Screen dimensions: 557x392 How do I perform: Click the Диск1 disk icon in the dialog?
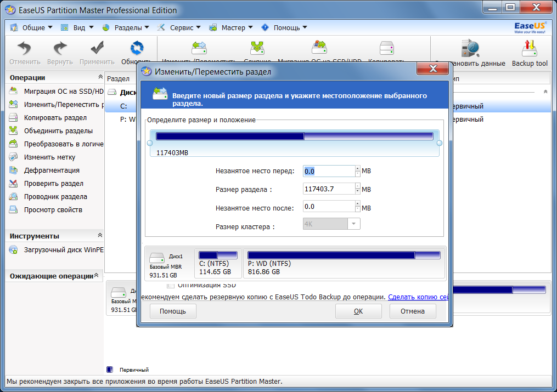tap(156, 258)
